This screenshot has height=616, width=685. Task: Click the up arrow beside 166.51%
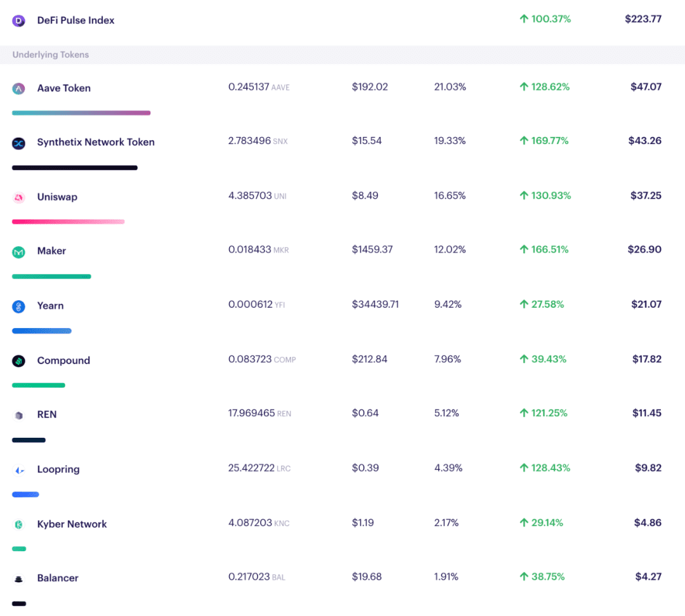click(524, 249)
